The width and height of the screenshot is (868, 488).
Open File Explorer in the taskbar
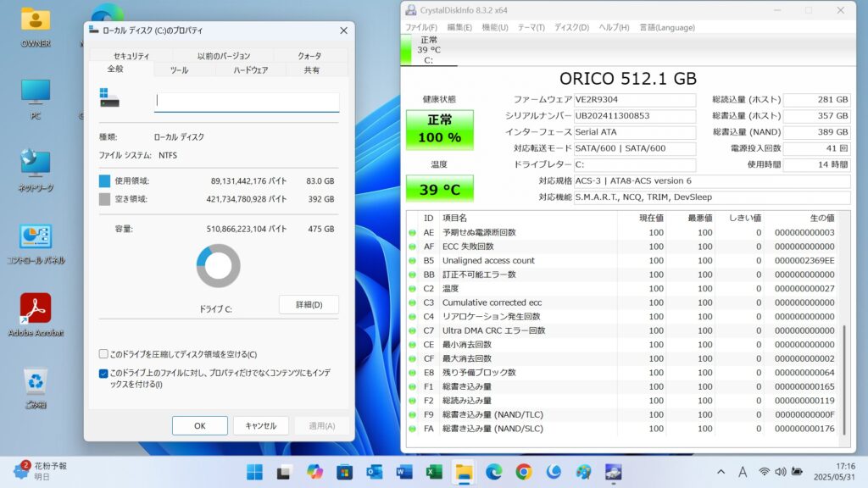(464, 472)
